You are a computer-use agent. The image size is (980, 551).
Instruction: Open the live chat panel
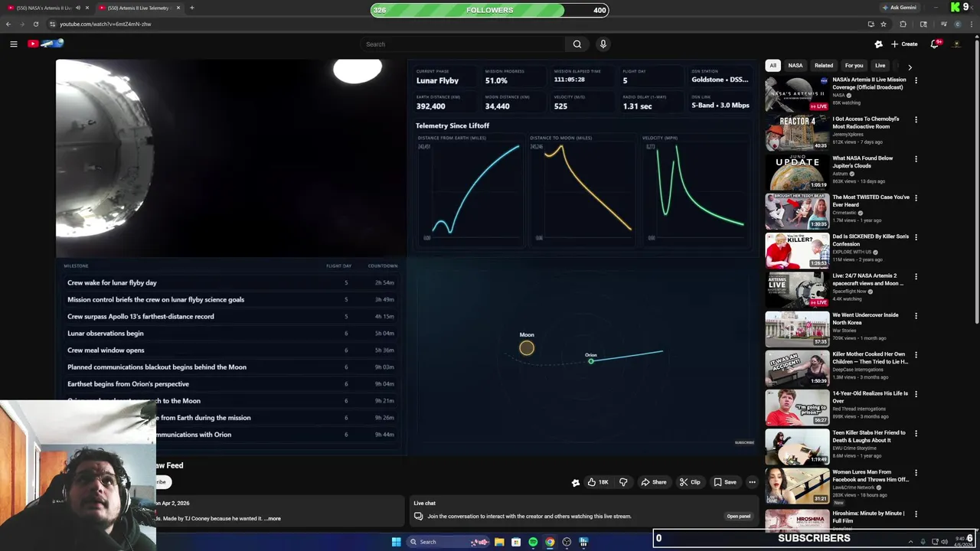click(739, 517)
